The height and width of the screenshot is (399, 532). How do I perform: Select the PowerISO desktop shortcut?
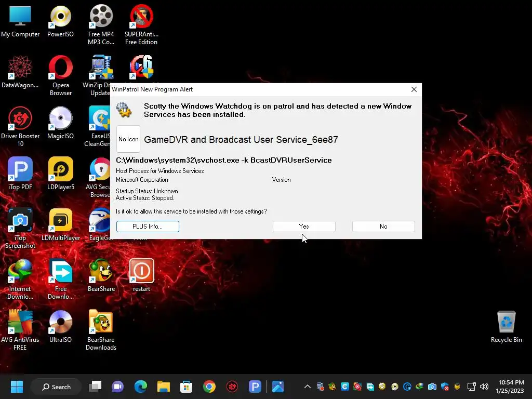(x=60, y=21)
